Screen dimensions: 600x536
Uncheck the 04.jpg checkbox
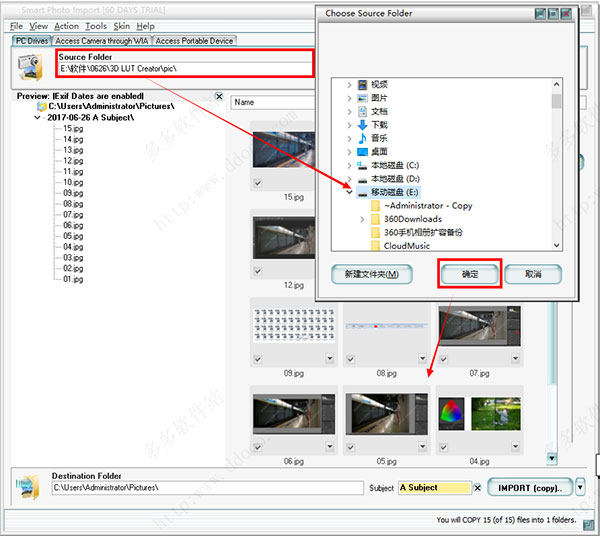coord(443,447)
